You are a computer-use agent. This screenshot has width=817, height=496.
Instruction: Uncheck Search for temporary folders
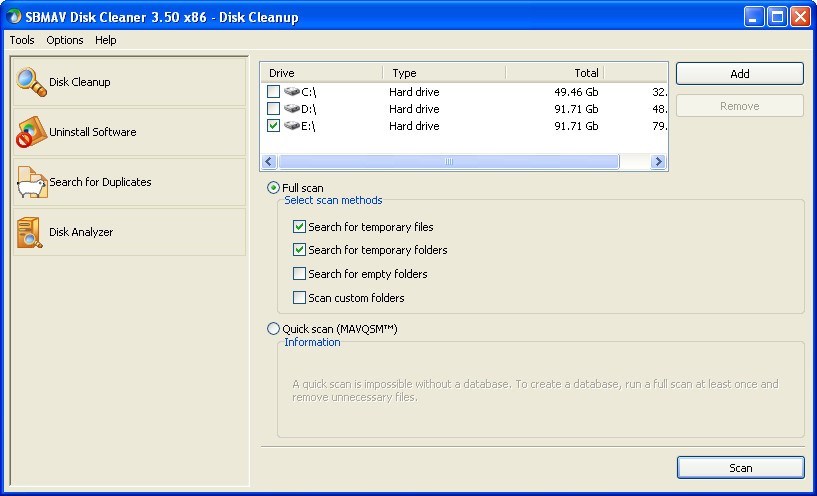299,250
